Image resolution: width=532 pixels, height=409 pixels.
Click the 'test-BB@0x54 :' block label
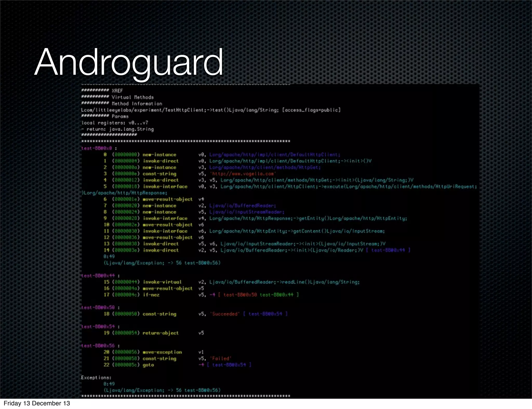point(100,326)
